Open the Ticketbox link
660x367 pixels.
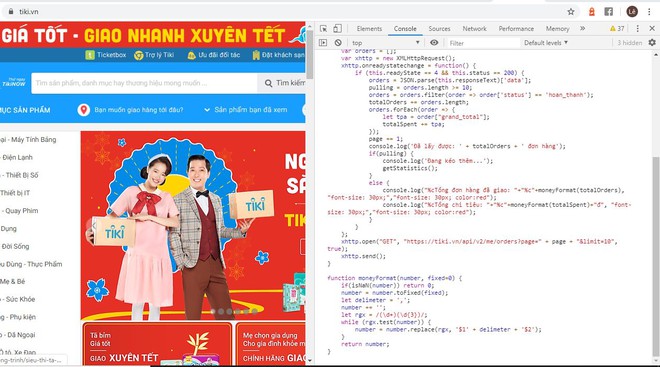click(x=106, y=55)
